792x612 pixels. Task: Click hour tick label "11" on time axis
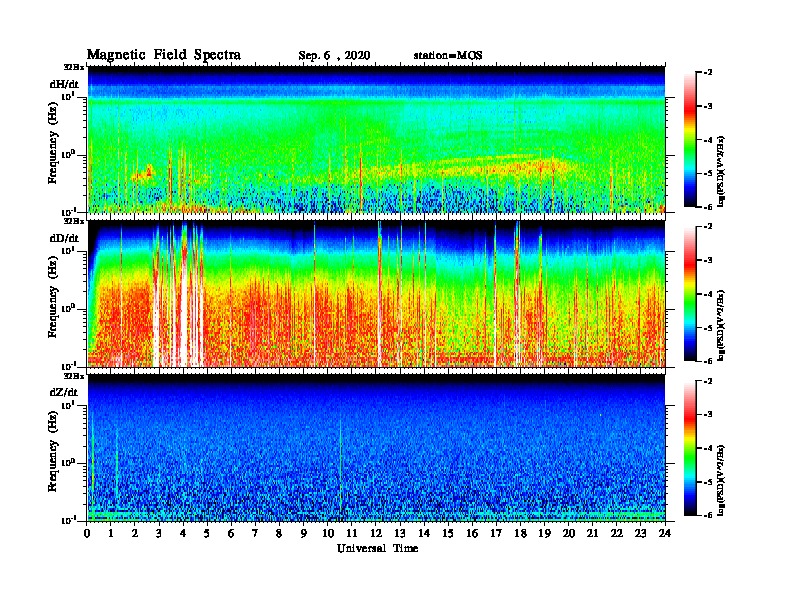coord(352,534)
